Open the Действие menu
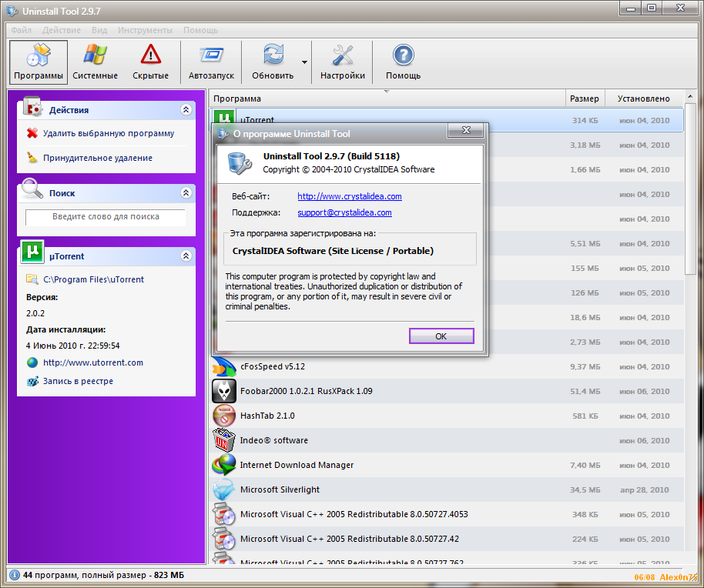 [x=62, y=30]
